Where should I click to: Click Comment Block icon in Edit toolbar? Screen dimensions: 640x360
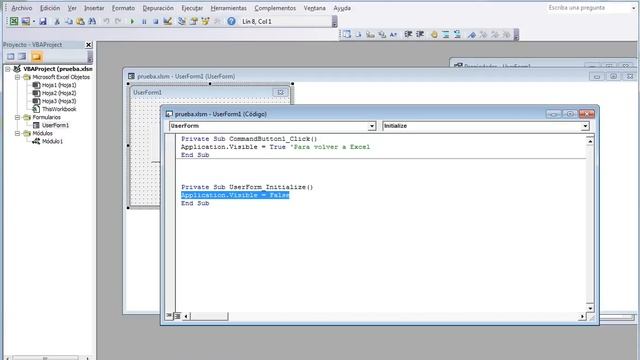446,35
